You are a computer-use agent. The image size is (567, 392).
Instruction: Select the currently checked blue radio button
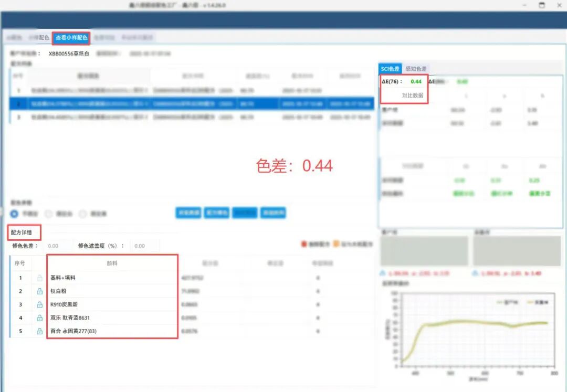[x=14, y=214]
